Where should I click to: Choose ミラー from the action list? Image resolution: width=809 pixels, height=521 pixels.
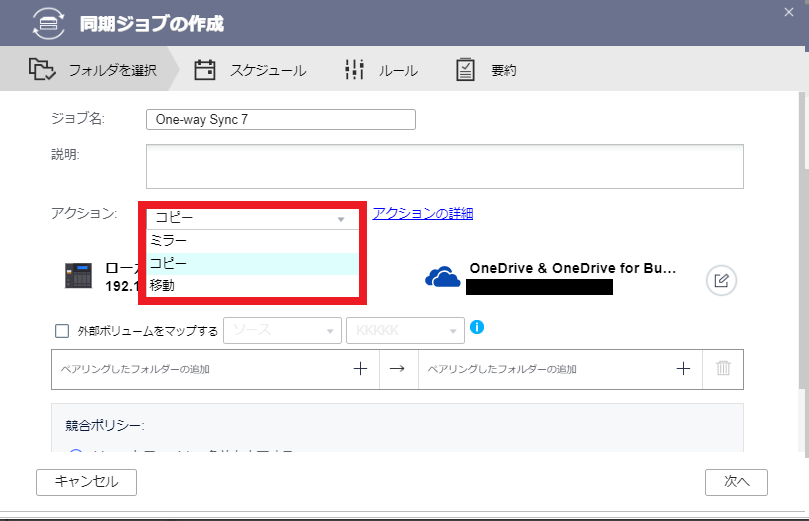(253, 241)
